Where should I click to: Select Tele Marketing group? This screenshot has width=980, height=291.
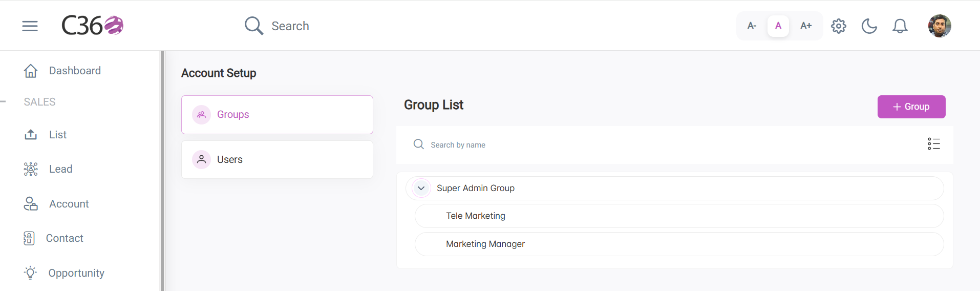(679, 216)
